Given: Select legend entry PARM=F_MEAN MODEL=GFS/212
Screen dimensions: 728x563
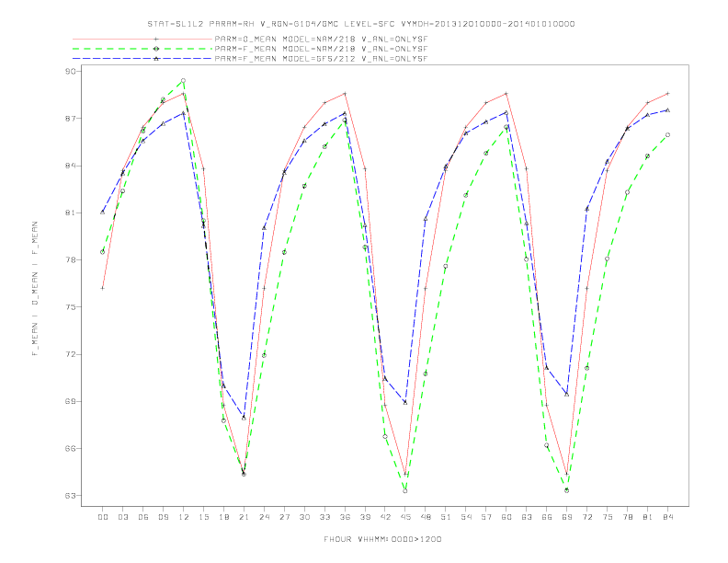Looking at the screenshot, I should tap(321, 59).
